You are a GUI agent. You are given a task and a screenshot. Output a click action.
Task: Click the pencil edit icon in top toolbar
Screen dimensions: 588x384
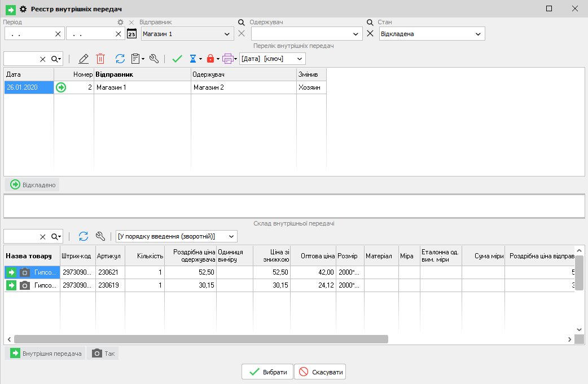(x=84, y=59)
